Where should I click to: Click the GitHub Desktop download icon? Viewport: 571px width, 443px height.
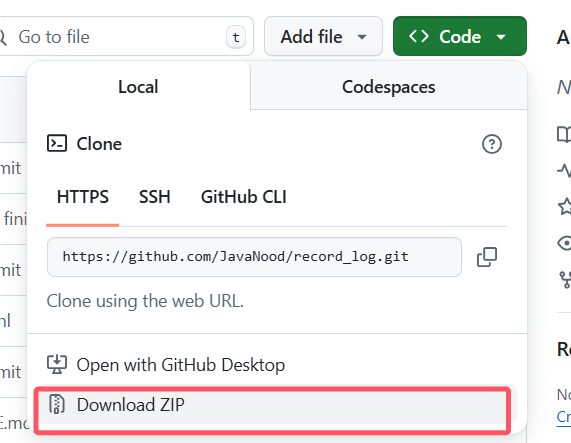click(x=57, y=364)
